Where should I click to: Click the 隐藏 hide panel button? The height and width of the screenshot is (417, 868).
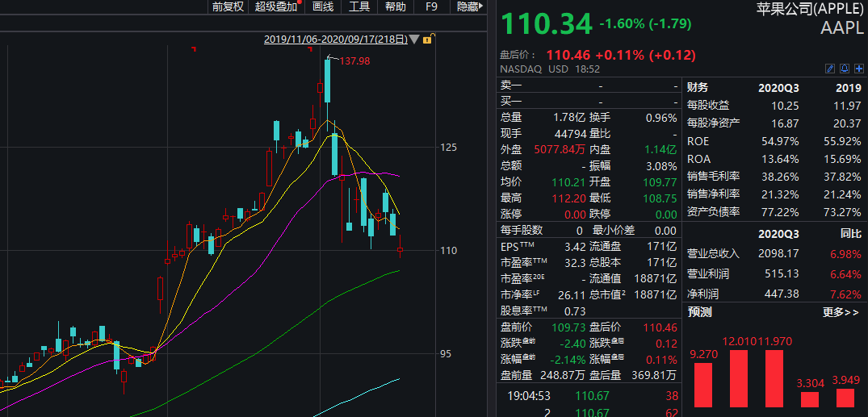[467, 6]
